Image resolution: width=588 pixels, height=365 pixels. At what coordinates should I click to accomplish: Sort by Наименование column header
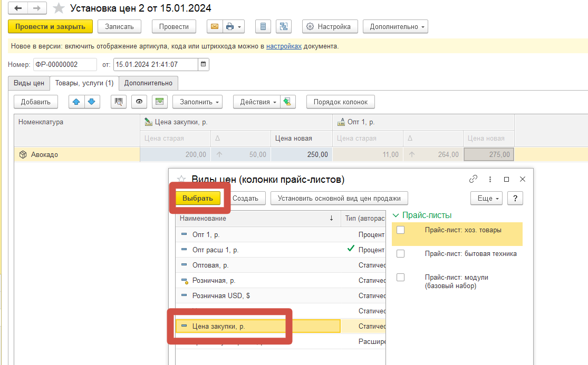point(258,219)
